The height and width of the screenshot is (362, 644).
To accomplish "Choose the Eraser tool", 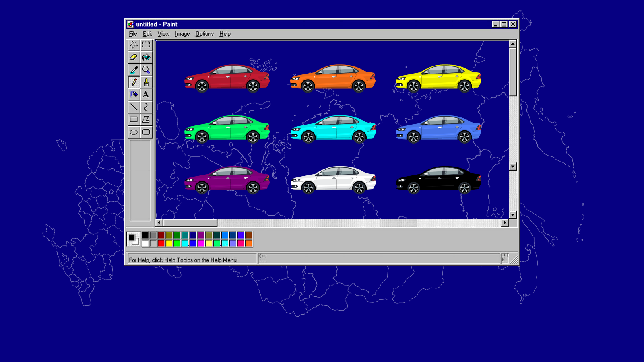I will coord(134,57).
